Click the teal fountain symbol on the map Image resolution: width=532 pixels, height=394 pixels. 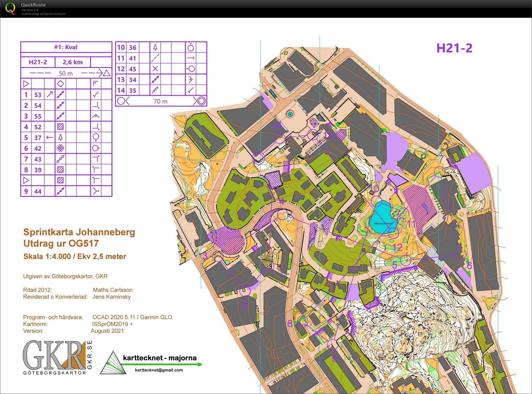(290, 114)
